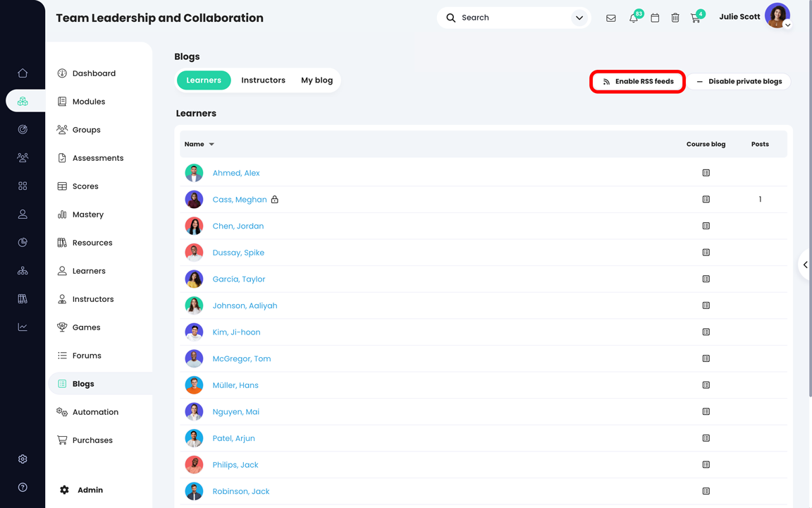812x508 pixels.
Task: Open the Home icon in the dark sidebar
Action: click(23, 73)
